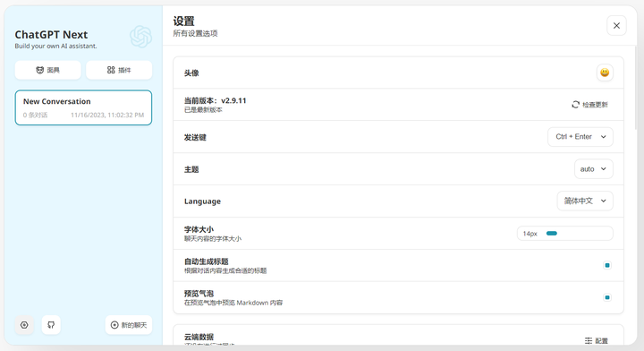Click the ChatGPT Next title

51,35
